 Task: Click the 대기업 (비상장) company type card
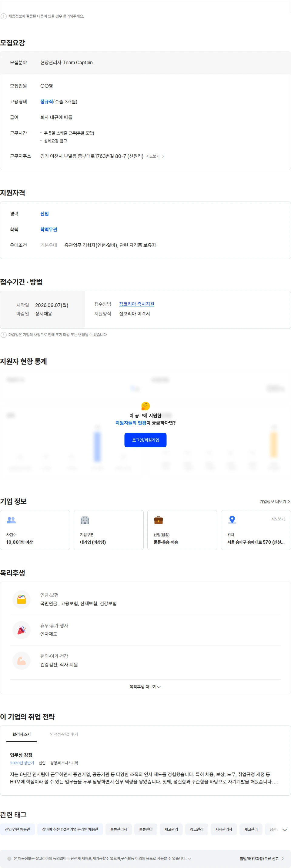pos(109,530)
